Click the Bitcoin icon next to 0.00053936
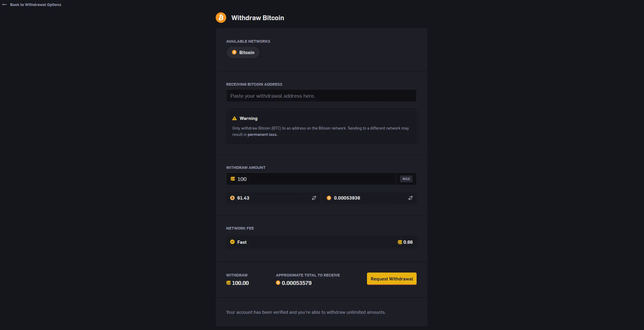The width and height of the screenshot is (644, 330). (329, 198)
